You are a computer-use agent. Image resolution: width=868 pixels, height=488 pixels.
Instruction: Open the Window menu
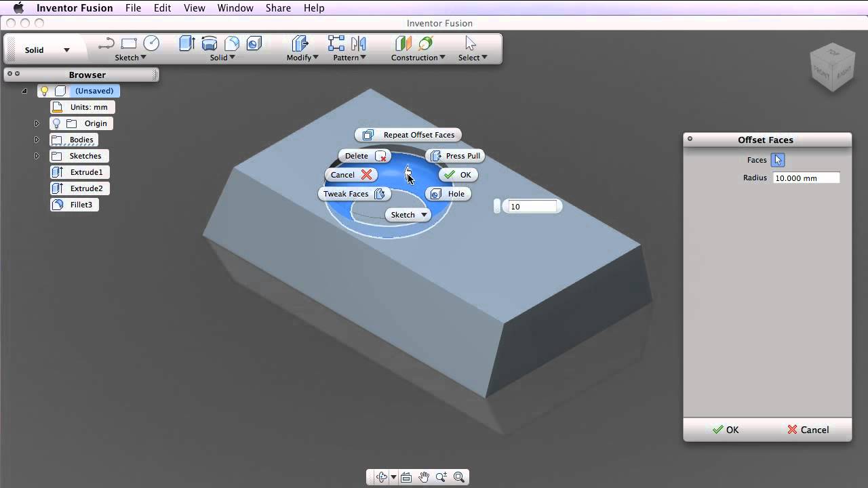(x=235, y=8)
